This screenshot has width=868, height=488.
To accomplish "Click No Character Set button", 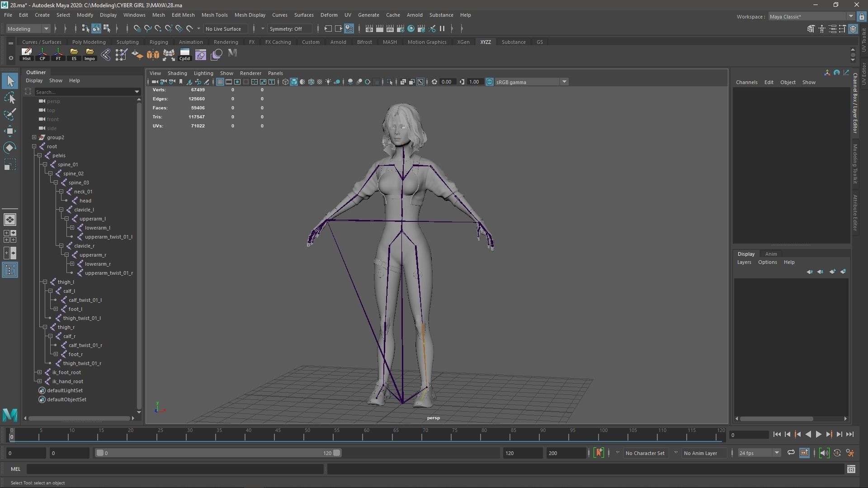I will [x=645, y=453].
